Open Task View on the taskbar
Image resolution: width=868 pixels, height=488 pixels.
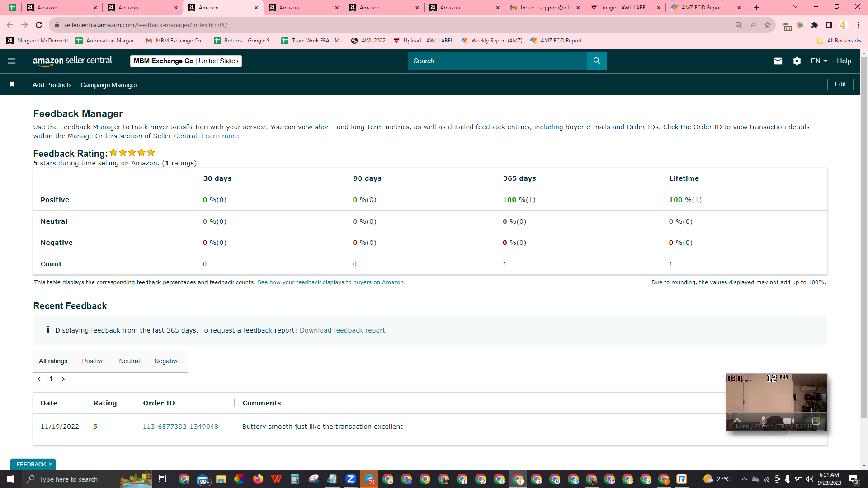[162, 479]
